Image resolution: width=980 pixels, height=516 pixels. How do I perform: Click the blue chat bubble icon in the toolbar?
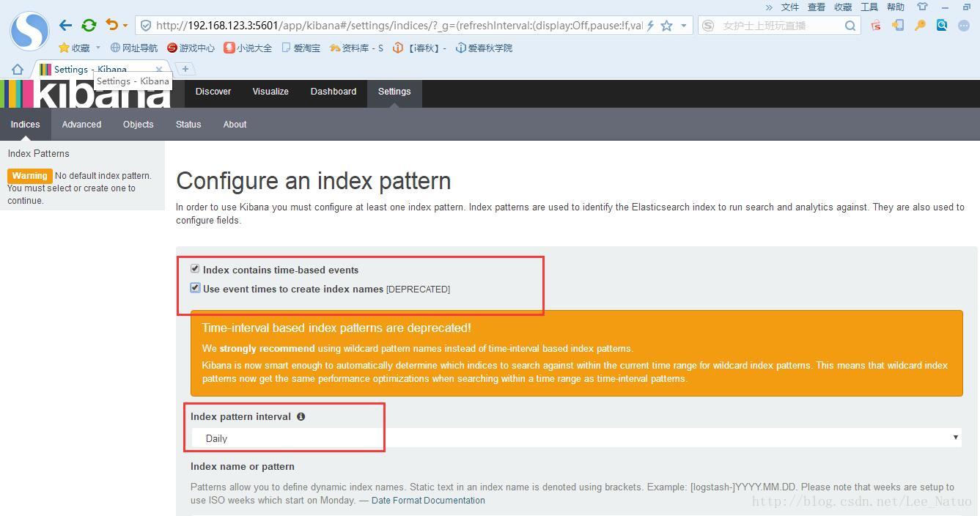964,25
